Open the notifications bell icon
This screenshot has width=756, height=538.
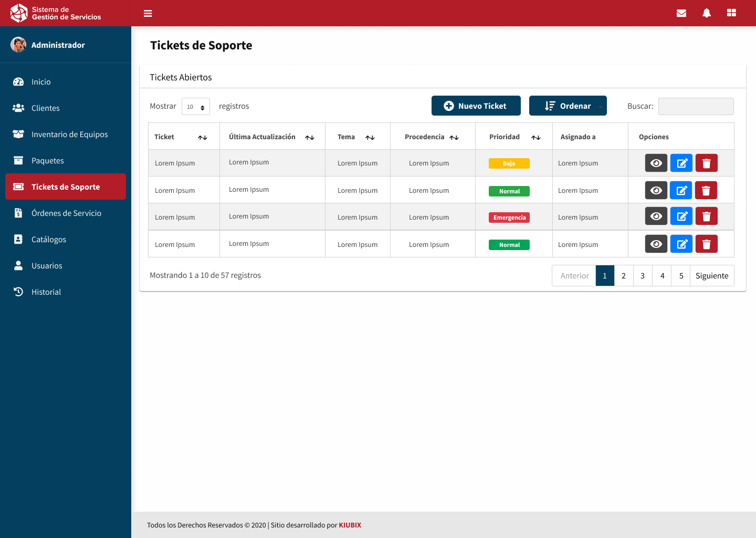pos(707,13)
